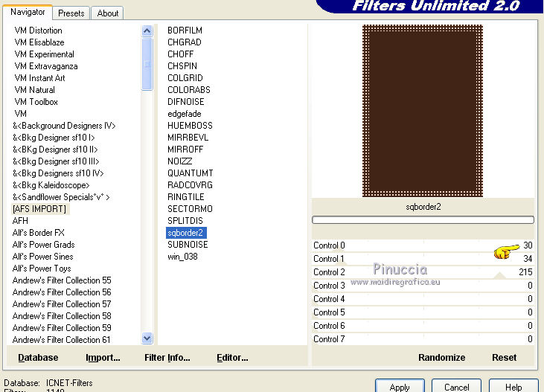Choose the QUANTUMT filter
This screenshot has height=392, width=544.
click(190, 173)
